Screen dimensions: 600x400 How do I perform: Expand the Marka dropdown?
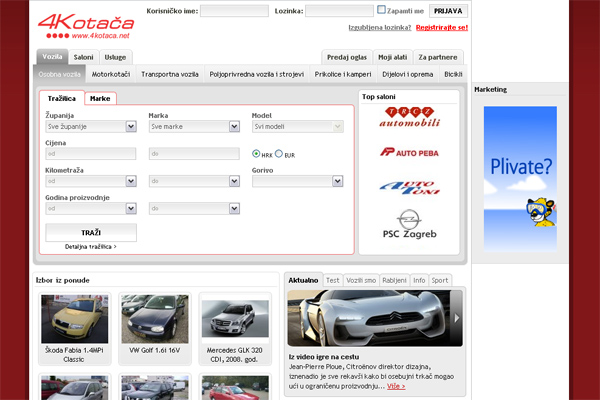(x=193, y=127)
